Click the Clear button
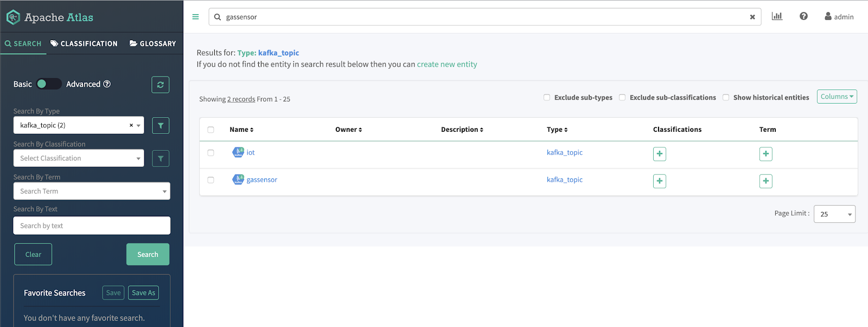 pos(33,254)
